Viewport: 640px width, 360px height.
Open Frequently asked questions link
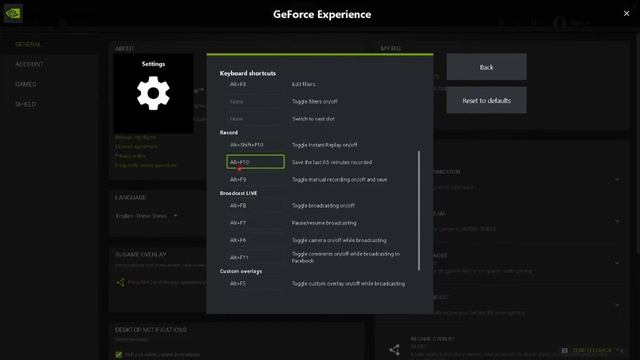(146, 165)
